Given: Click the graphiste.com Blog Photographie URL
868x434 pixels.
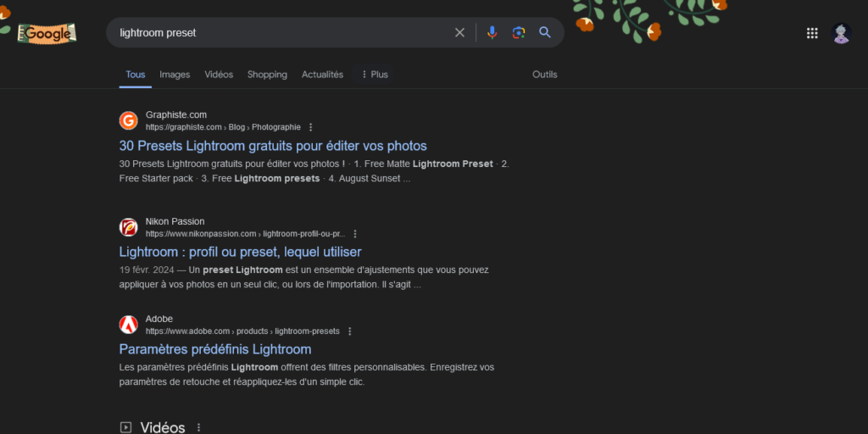Looking at the screenshot, I should (x=223, y=127).
